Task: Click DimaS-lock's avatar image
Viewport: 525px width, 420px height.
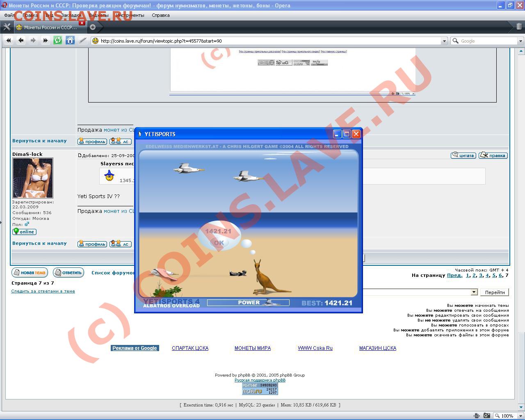Action: [x=33, y=178]
